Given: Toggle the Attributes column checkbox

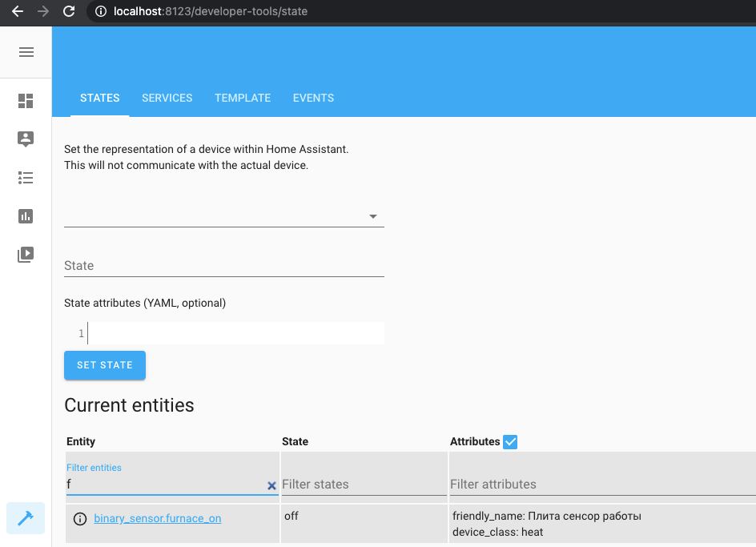Looking at the screenshot, I should point(510,441).
